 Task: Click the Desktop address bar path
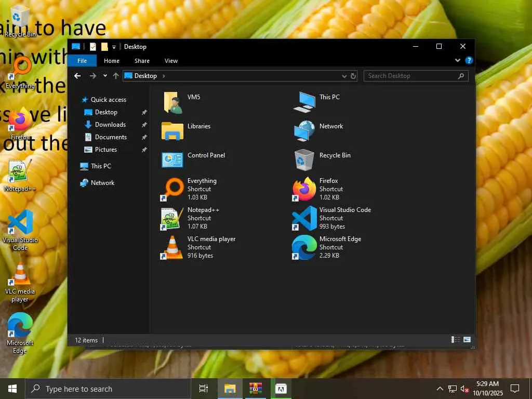click(x=145, y=76)
